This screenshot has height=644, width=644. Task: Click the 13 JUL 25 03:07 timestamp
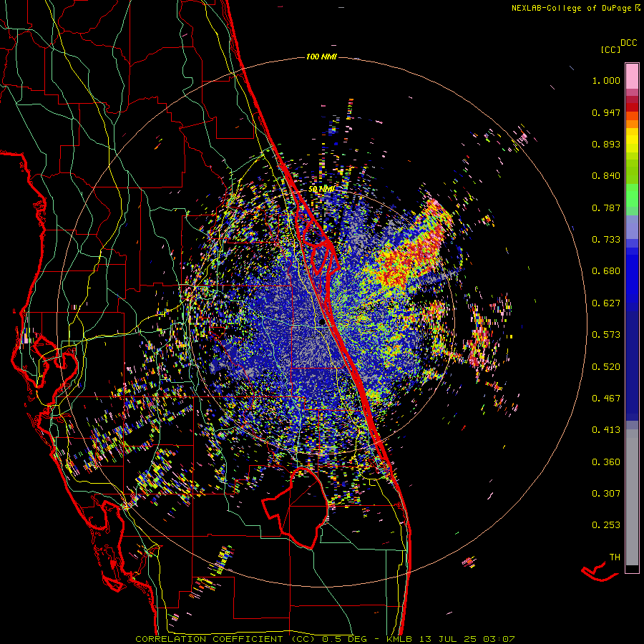[x=467, y=639]
